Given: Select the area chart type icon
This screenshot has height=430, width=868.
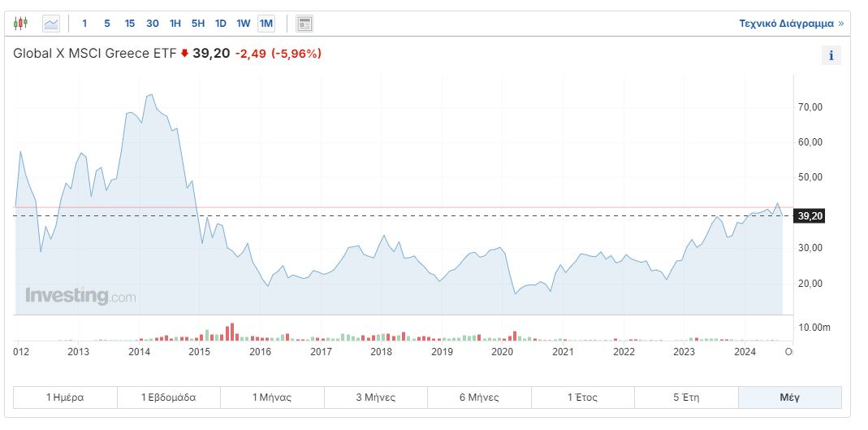Looking at the screenshot, I should 51,24.
